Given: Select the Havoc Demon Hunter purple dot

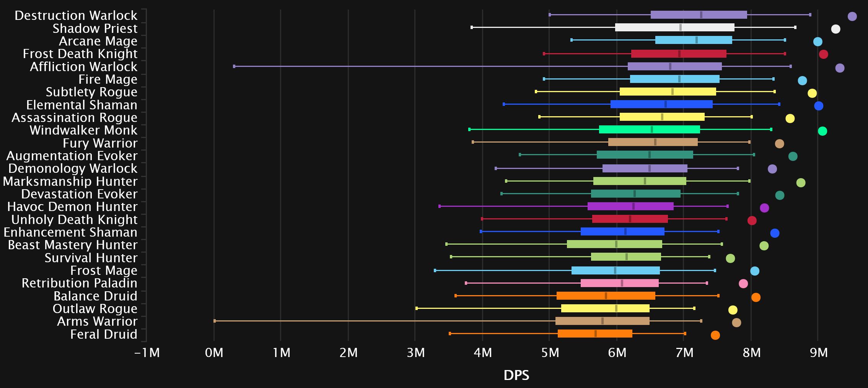Looking at the screenshot, I should click(764, 208).
